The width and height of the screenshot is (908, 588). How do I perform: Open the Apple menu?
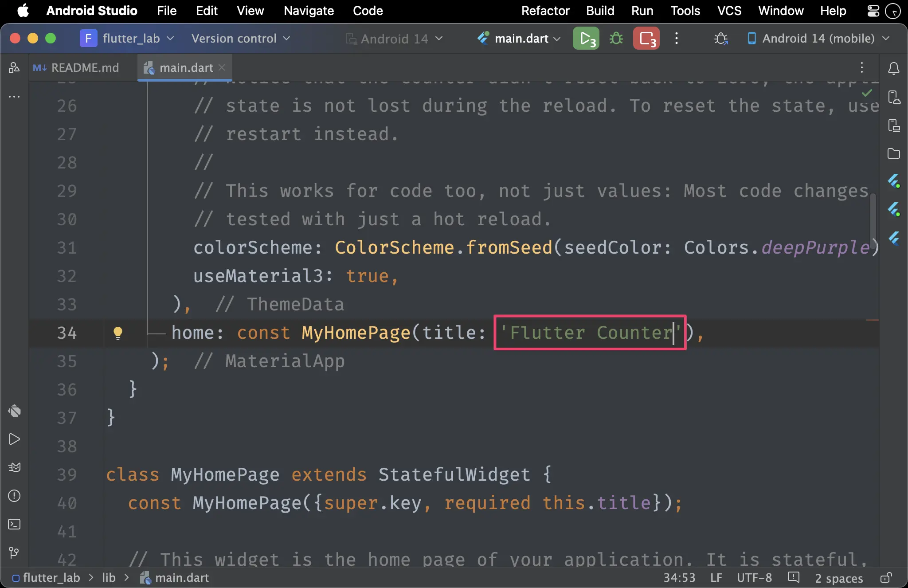(x=23, y=11)
